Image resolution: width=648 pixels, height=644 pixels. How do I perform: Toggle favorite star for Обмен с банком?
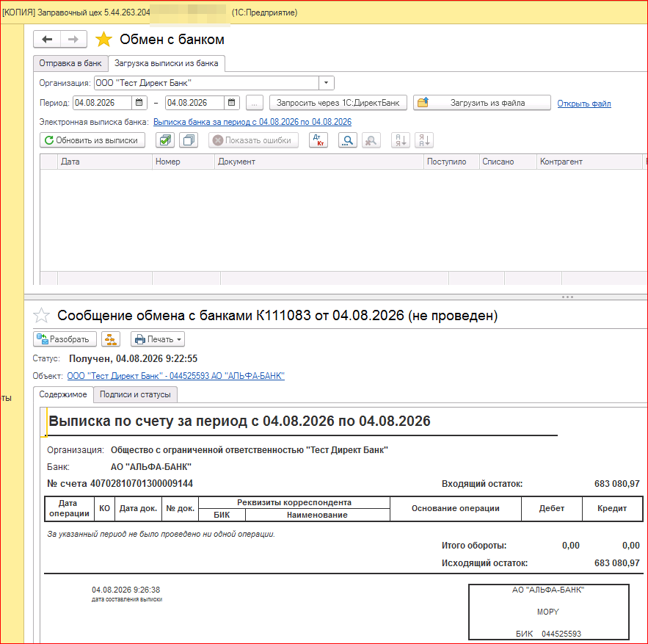[103, 40]
